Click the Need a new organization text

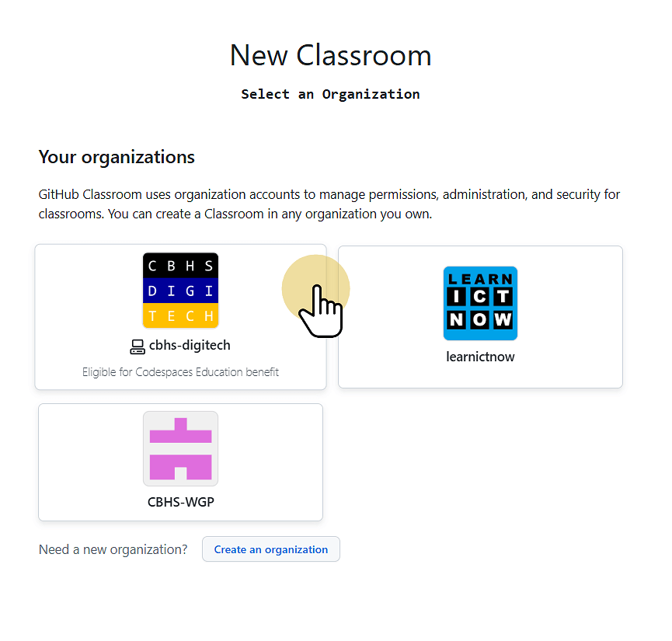pos(113,549)
